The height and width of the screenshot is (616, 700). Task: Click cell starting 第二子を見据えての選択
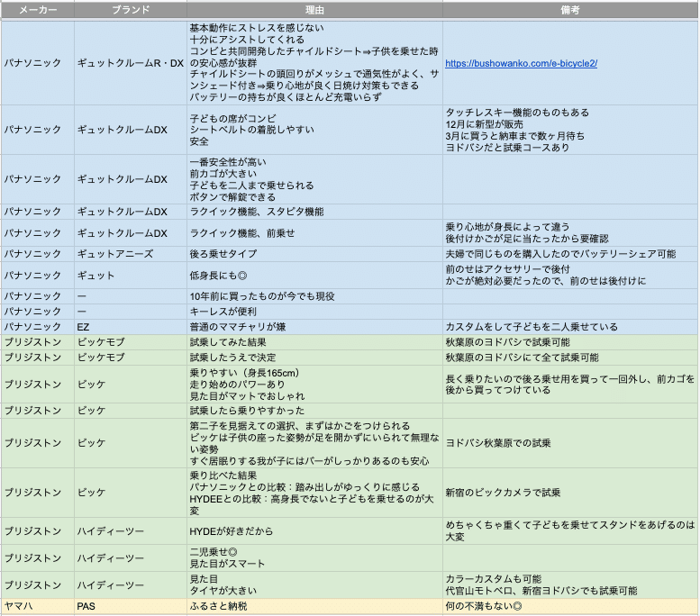pyautogui.click(x=314, y=443)
